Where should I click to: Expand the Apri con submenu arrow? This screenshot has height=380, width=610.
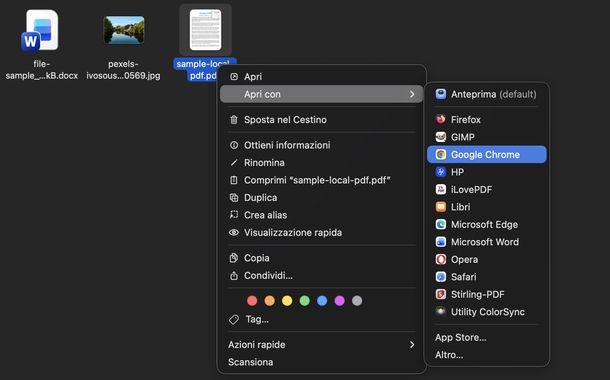pos(412,94)
